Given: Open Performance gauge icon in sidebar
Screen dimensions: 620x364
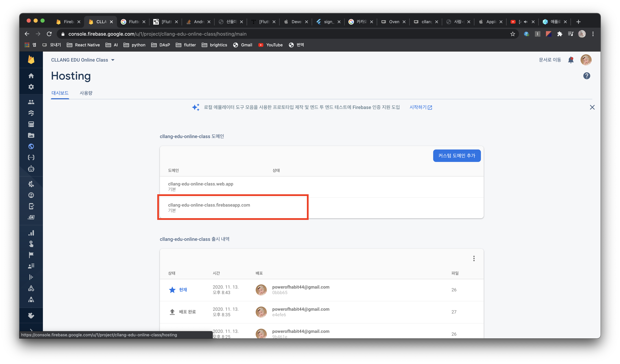Looking at the screenshot, I should click(x=31, y=195).
